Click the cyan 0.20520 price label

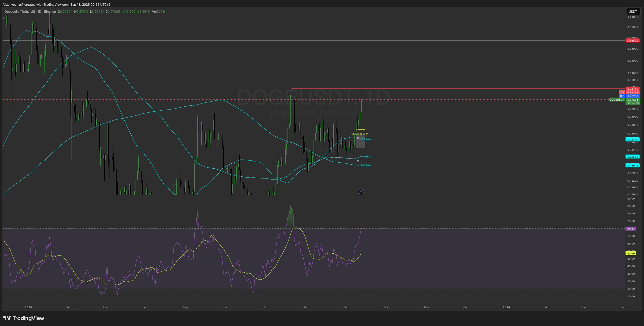coord(632,157)
